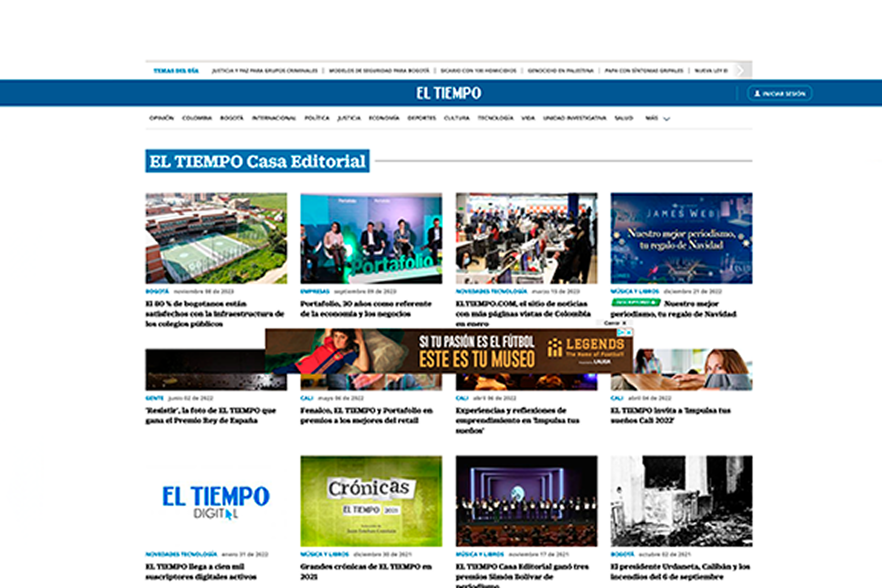Screen dimensions: 882x588
Task: Open the James Webb Navidad thumbnail
Action: click(x=681, y=238)
